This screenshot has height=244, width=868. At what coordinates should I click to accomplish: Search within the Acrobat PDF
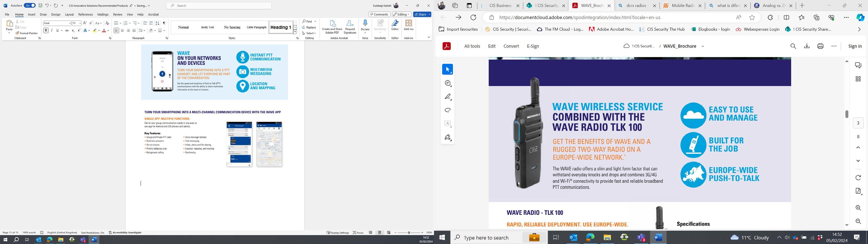pos(793,46)
